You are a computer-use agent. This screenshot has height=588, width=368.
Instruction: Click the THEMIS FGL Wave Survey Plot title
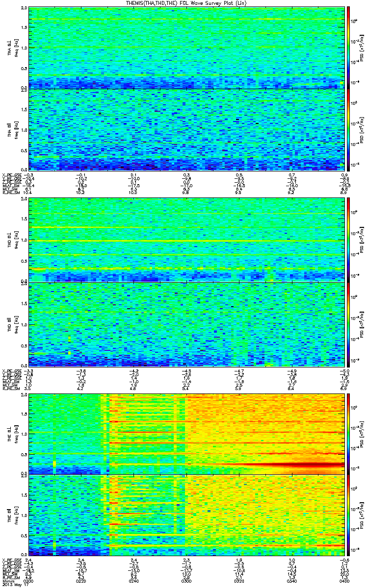(x=184, y=3)
